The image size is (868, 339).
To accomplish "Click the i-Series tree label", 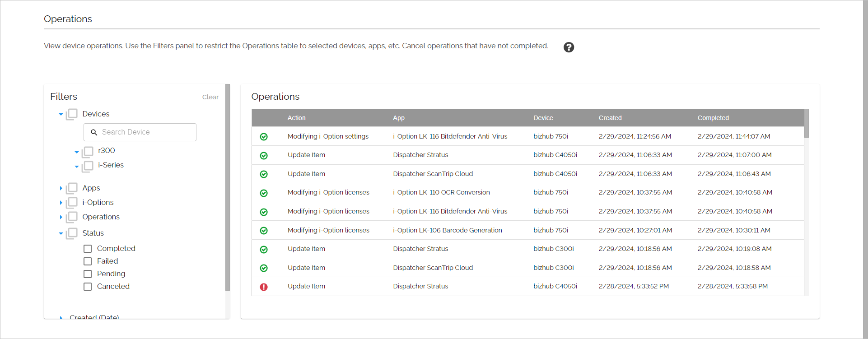I will (111, 165).
